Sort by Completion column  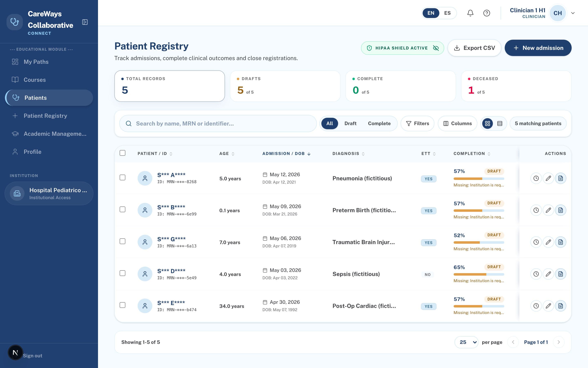point(472,154)
